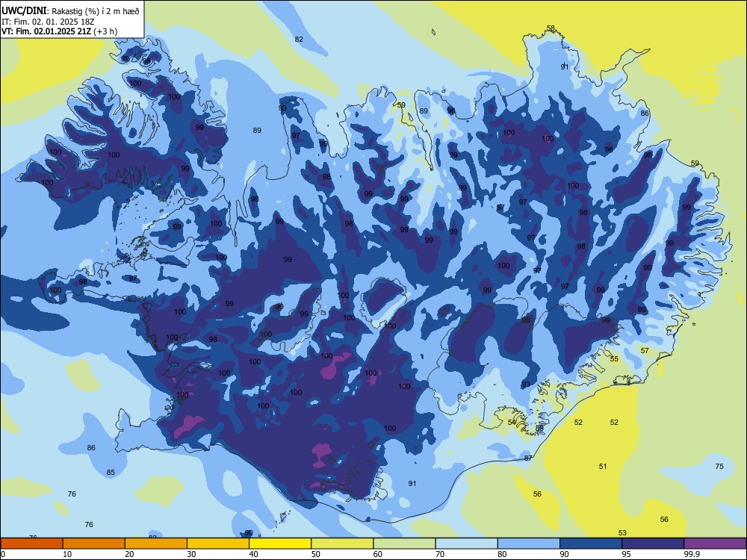The width and height of the screenshot is (747, 560).
Task: Click the purple legend block above 99.9
Action: [715, 544]
